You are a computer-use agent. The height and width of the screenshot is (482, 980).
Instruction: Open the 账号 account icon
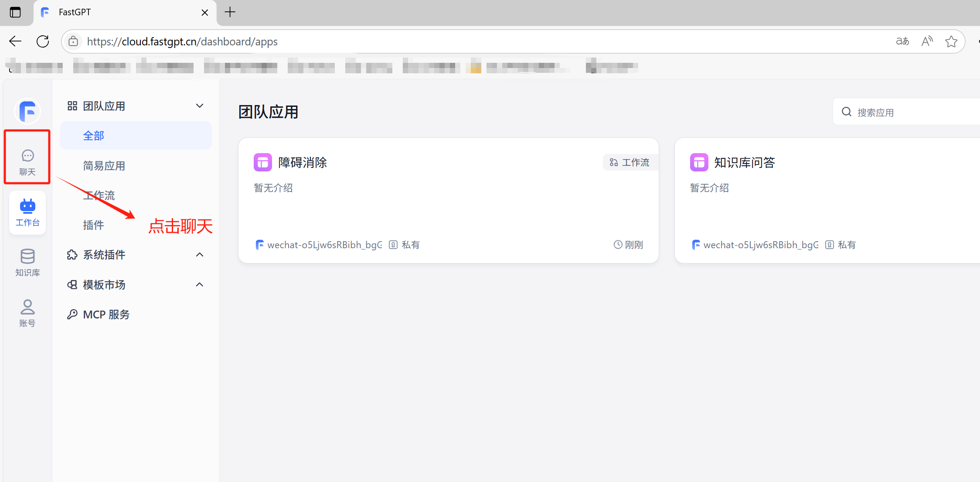coord(27,312)
